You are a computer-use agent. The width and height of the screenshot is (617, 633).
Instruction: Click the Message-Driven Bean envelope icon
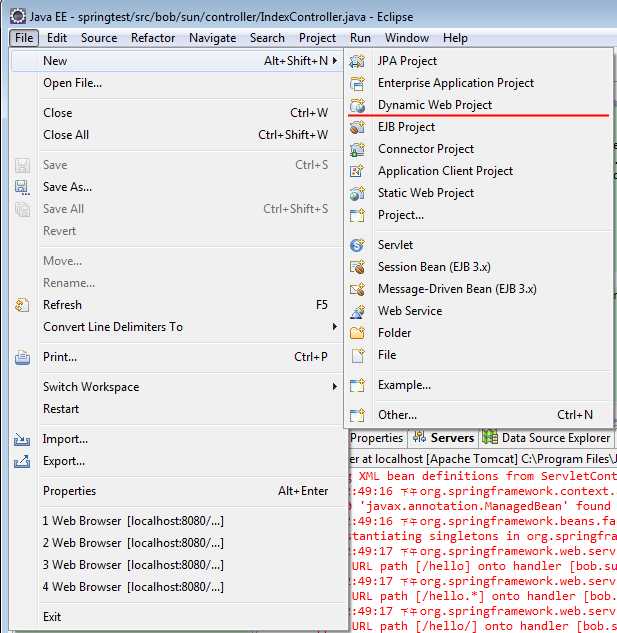(x=357, y=289)
